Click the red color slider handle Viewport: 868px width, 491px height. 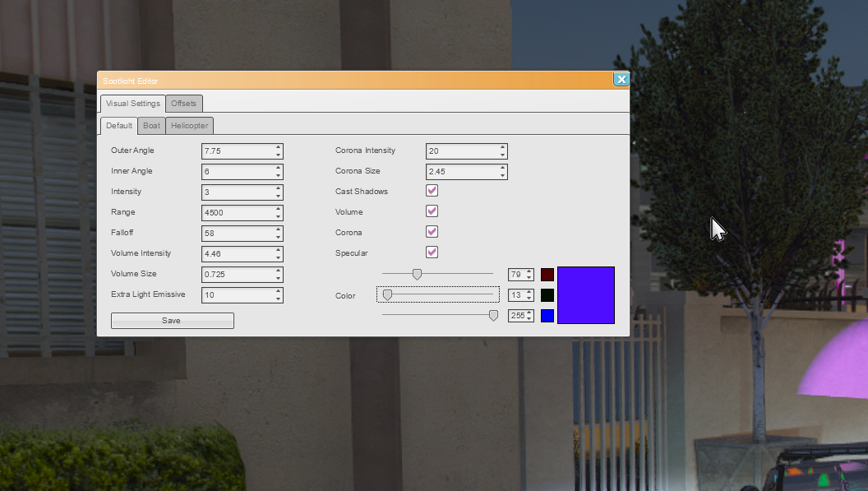pyautogui.click(x=417, y=274)
